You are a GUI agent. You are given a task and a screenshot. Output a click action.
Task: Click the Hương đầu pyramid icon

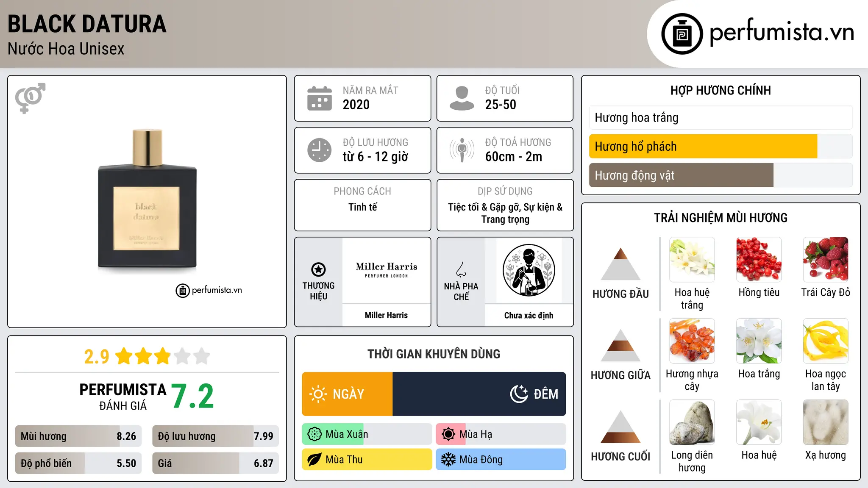pos(620,264)
